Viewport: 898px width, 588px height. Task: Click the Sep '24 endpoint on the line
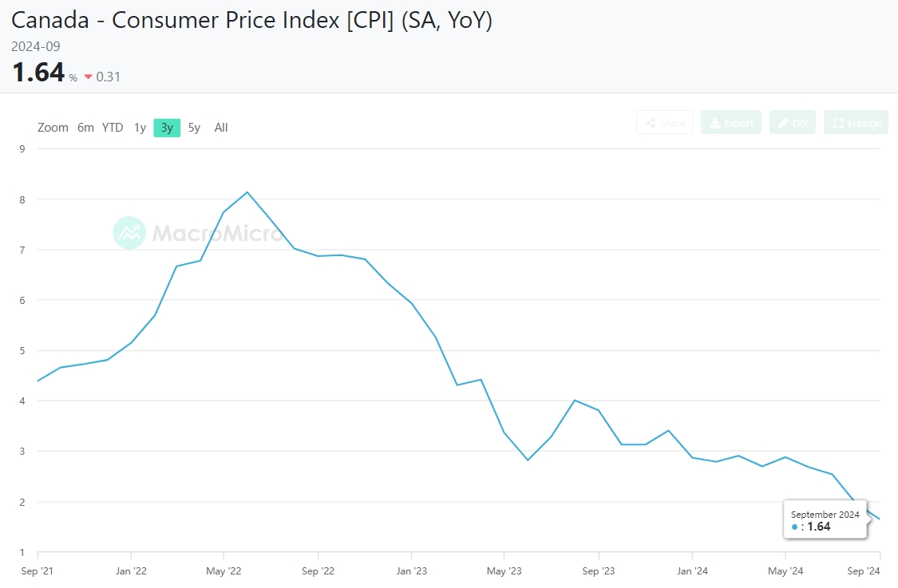(x=879, y=519)
